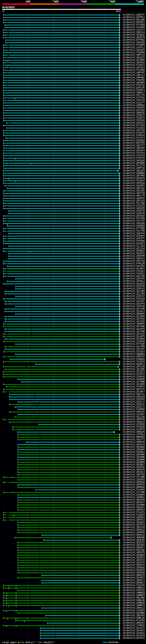Select the UniRef100_C6SVL2 label
Screen dimensions: 146x644
(x=133, y=47)
